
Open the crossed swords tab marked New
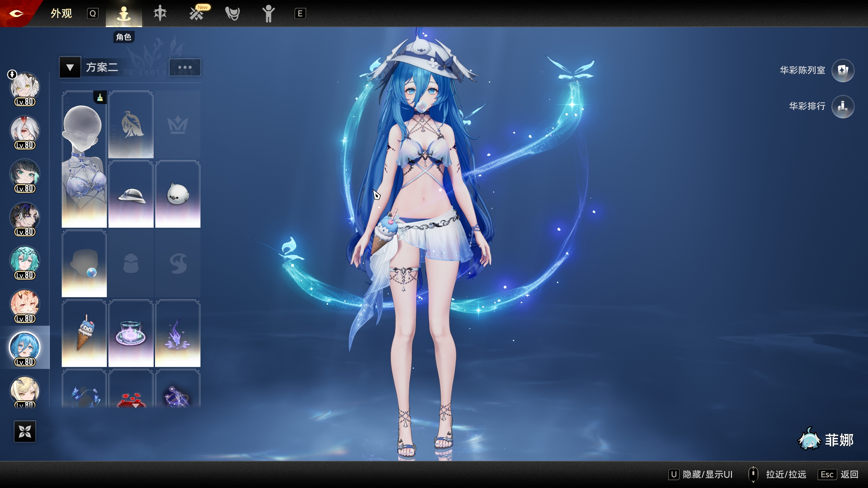[197, 14]
